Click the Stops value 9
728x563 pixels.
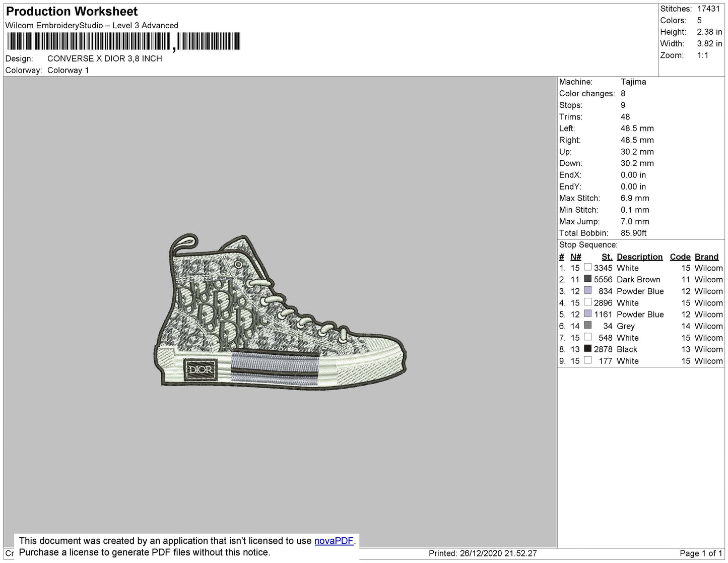click(623, 105)
